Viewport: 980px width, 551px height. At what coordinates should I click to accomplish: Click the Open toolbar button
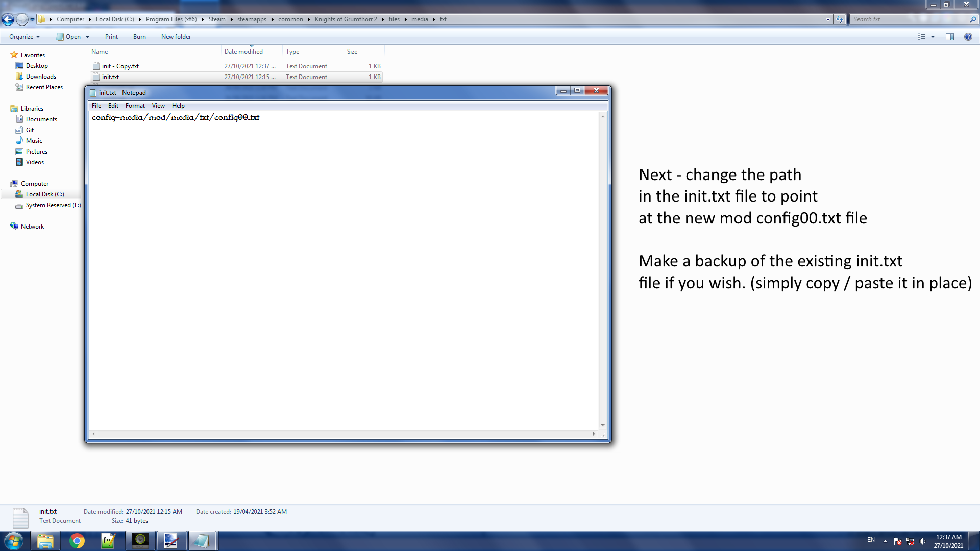click(68, 37)
